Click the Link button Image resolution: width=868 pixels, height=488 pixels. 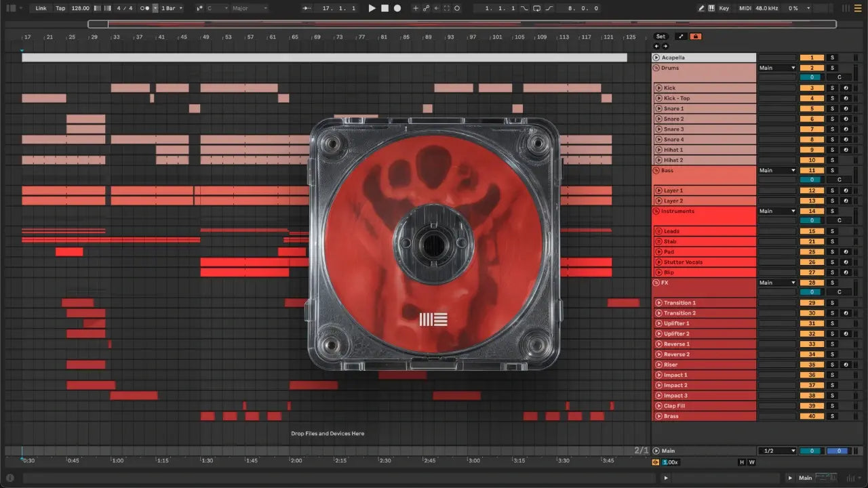point(41,8)
